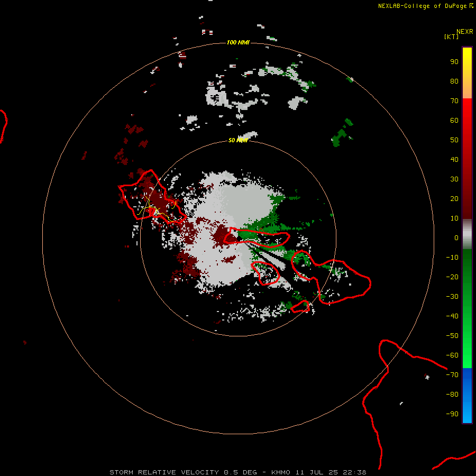The height and width of the screenshot is (476, 476).
Task: Select the 50 NMI range ring label
Action: (x=238, y=140)
